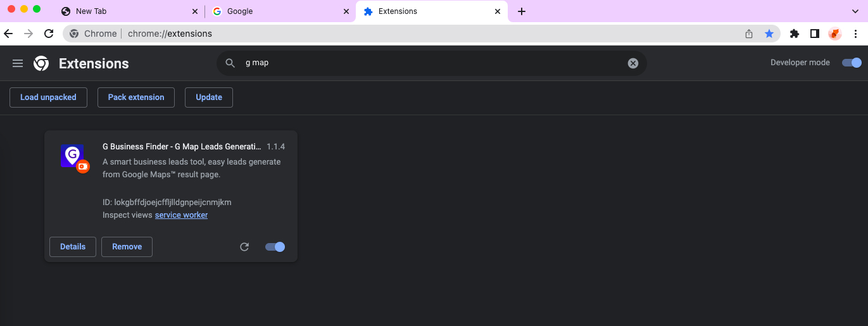Click the Chrome site info icon in address bar
Image resolution: width=868 pixels, height=326 pixels.
(x=74, y=34)
